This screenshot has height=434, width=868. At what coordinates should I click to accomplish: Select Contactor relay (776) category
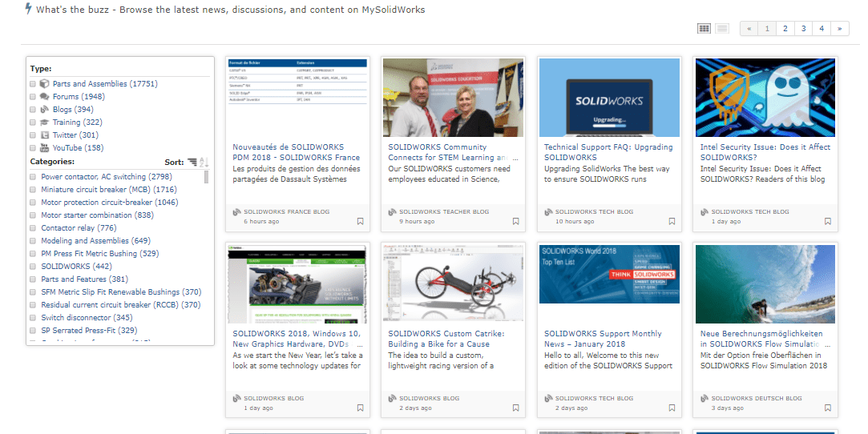pos(79,227)
